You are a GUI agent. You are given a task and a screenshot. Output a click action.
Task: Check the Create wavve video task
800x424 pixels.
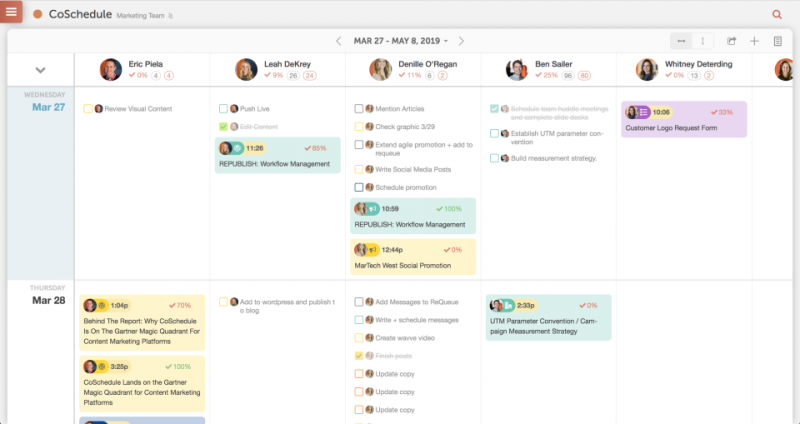359,338
